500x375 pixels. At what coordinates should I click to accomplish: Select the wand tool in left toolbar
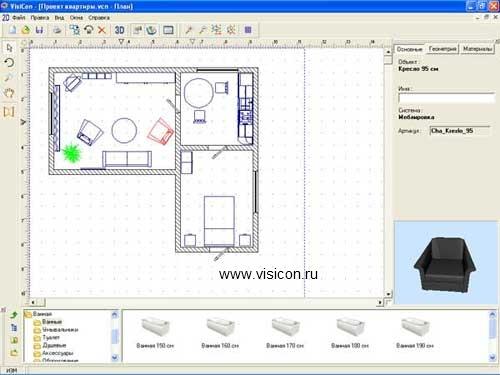[9, 78]
